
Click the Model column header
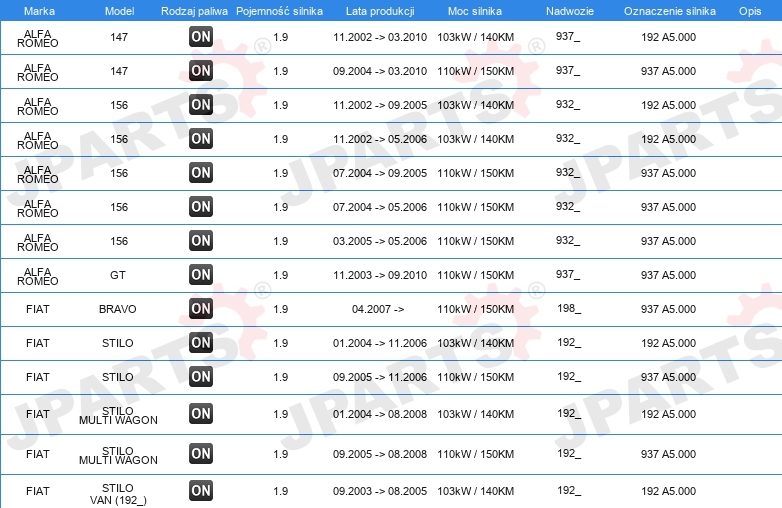[119, 11]
